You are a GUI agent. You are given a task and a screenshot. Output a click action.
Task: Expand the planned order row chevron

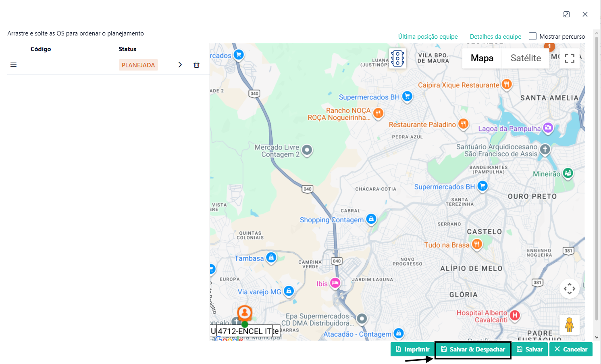click(180, 65)
